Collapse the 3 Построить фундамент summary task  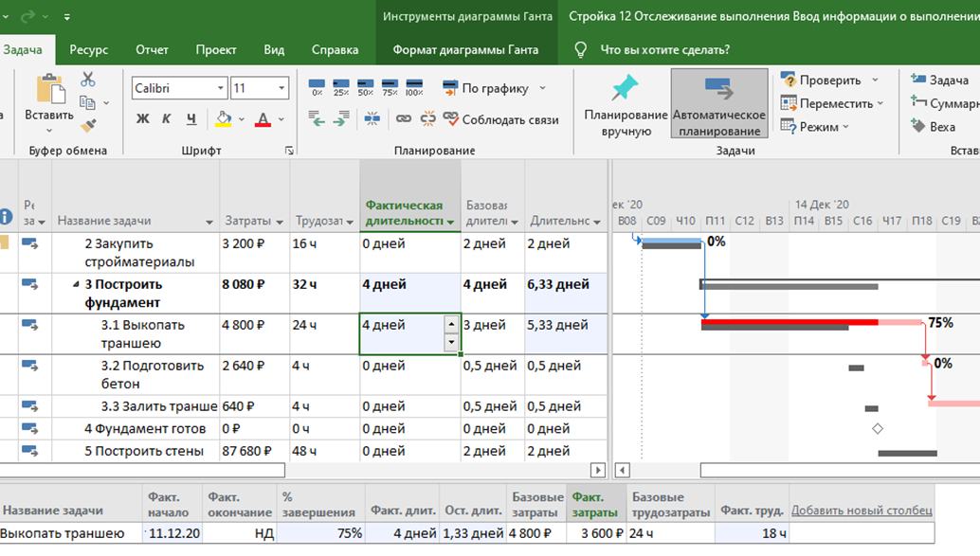point(76,284)
